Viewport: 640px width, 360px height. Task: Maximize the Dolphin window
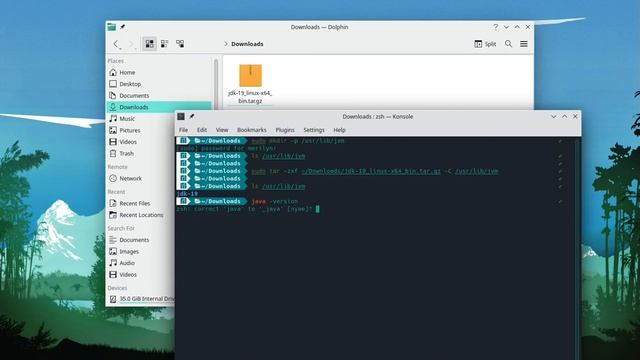[517, 27]
